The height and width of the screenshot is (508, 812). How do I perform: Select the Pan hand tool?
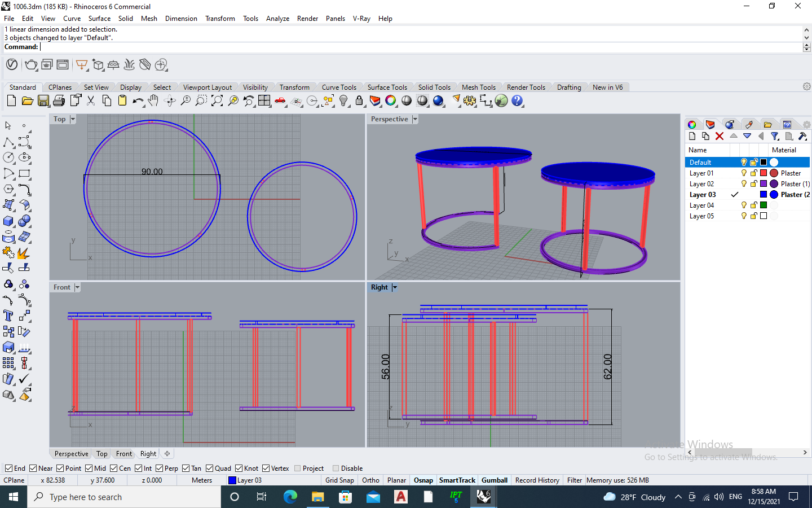pyautogui.click(x=153, y=101)
